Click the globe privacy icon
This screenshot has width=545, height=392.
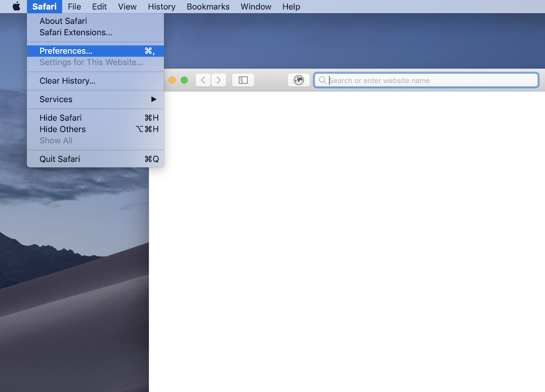click(x=299, y=80)
